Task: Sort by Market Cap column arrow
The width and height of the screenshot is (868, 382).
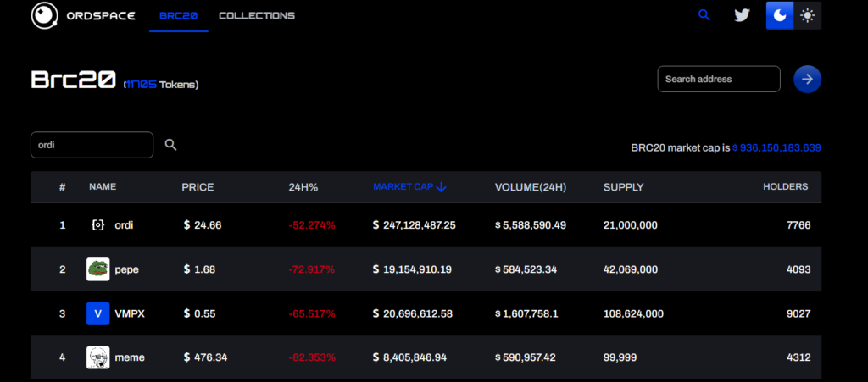Action: (x=441, y=187)
